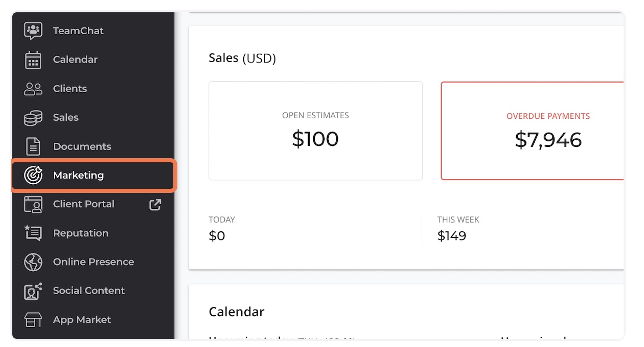The width and height of the screenshot is (644, 347).
Task: Click the Online Presence globe icon
Action: pos(33,262)
